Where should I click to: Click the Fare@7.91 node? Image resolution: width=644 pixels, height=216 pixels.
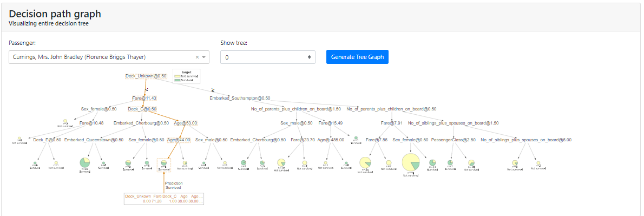tap(391, 123)
